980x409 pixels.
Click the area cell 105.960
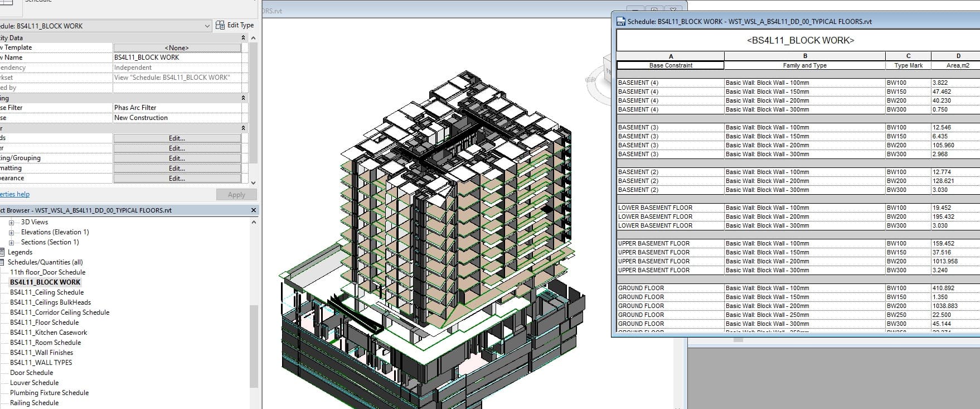click(955, 146)
